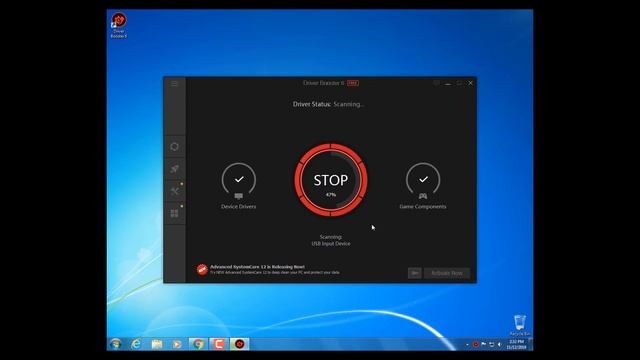Click red recording icon in system tray
Viewport: 640px width, 360px height.
pos(476,344)
